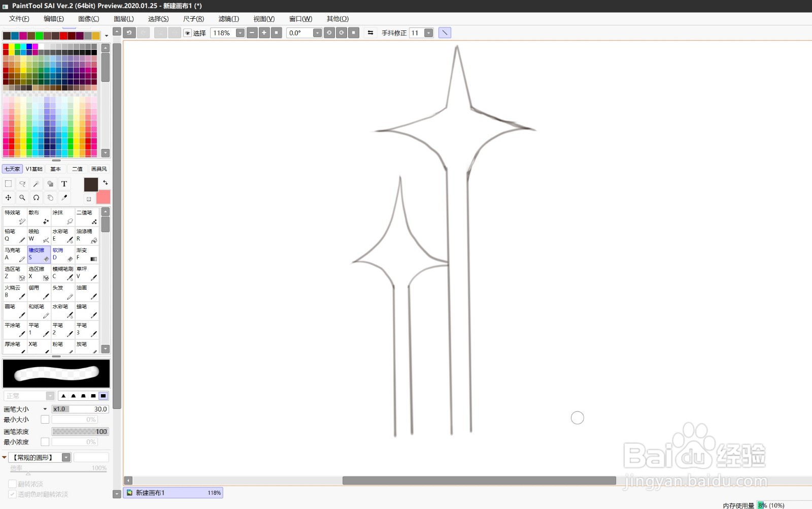
Task: Enable the 最小大小 checkbox
Action: click(x=45, y=420)
